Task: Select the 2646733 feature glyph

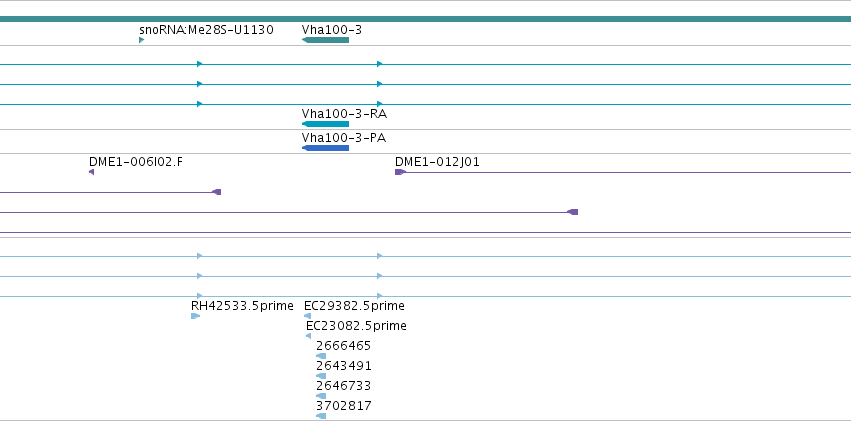Action: click(x=321, y=396)
